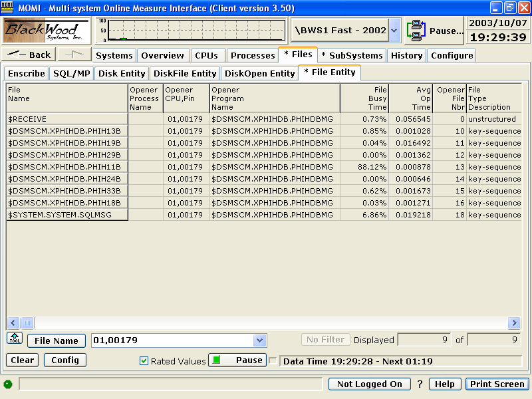Uncheck the Rated Values checkbox
This screenshot has height=399, width=532.
coord(144,360)
